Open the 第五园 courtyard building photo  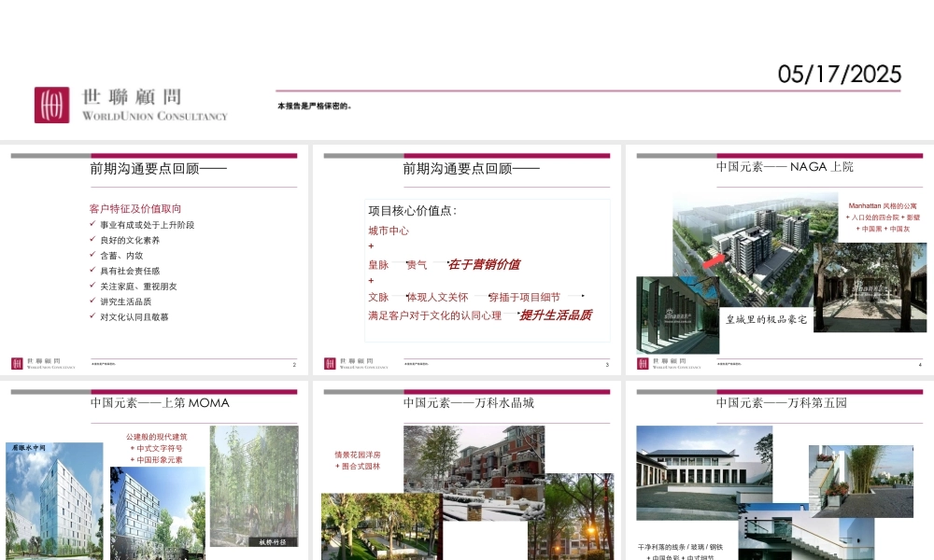click(x=704, y=473)
